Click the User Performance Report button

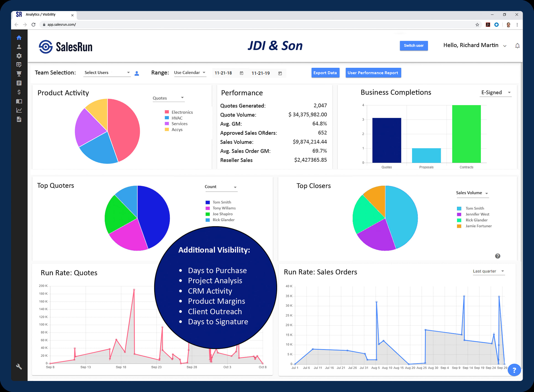point(373,73)
